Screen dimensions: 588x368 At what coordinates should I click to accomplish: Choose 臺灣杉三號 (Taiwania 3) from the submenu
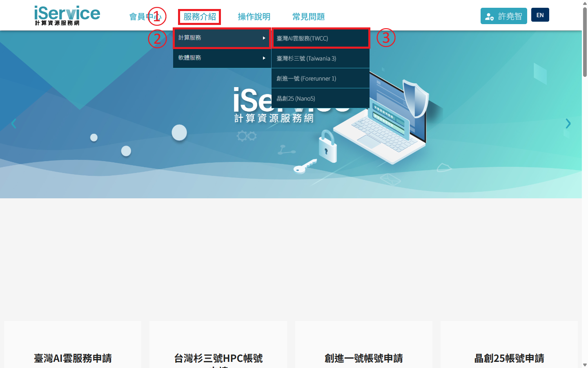[321, 58]
